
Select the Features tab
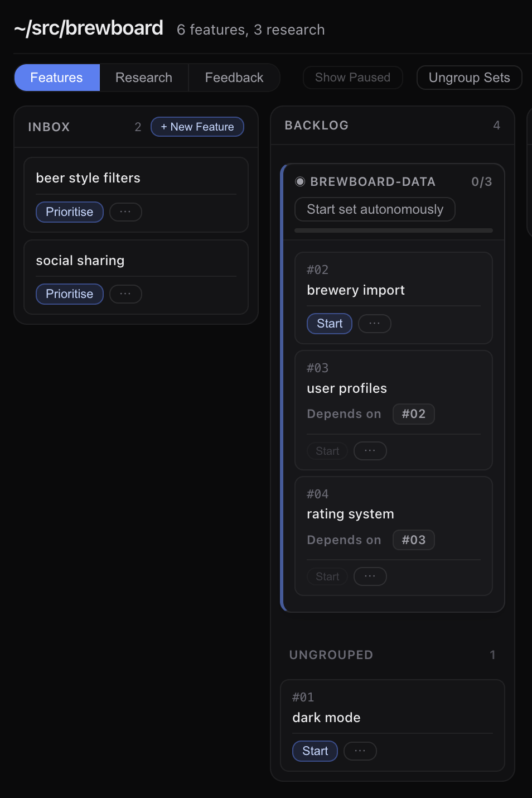pos(56,78)
